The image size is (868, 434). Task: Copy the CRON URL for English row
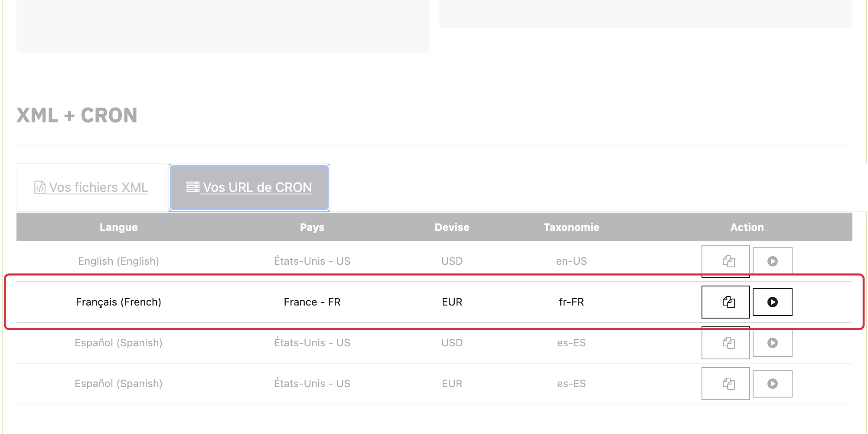(726, 261)
